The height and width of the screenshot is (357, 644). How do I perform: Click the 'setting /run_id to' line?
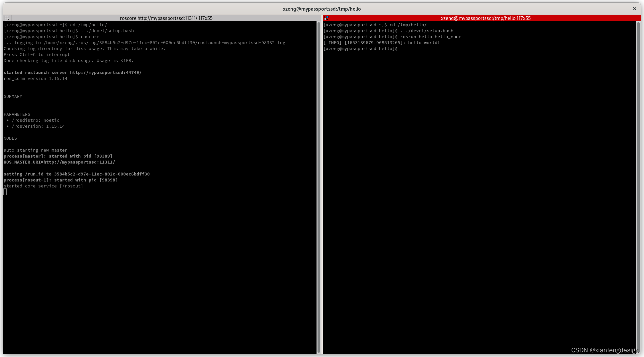point(77,174)
